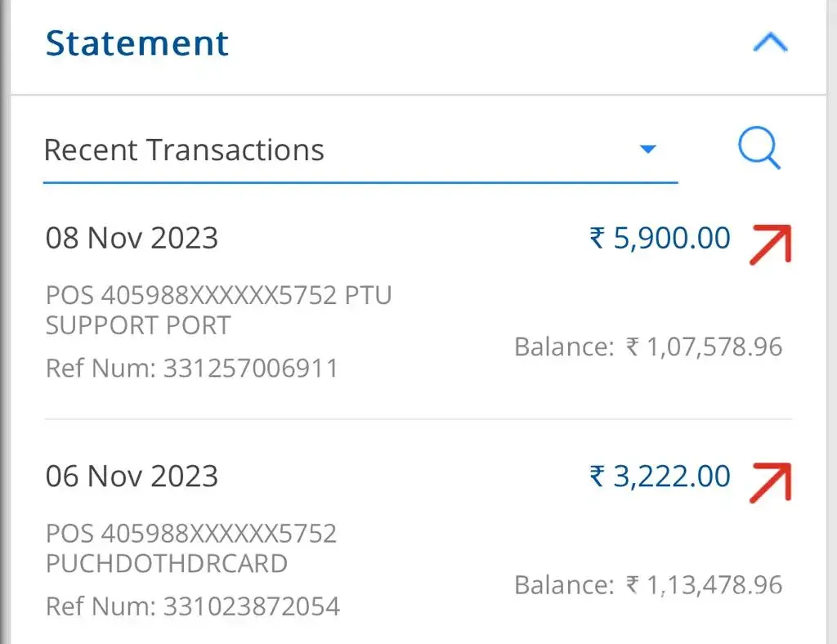The image size is (837, 644).
Task: Click the left edge scroll strip
Action: tap(4, 327)
